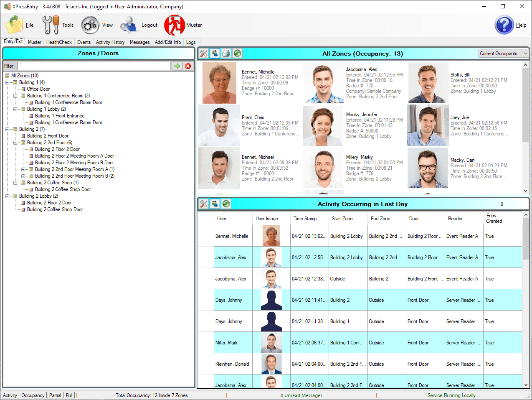This screenshot has height=400, width=532.
Task: Open the HealthCheck tab
Action: 59,42
